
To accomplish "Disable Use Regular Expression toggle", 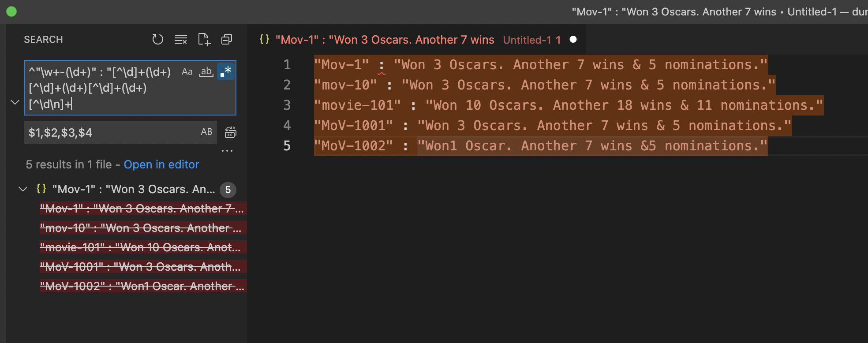I will [x=226, y=71].
